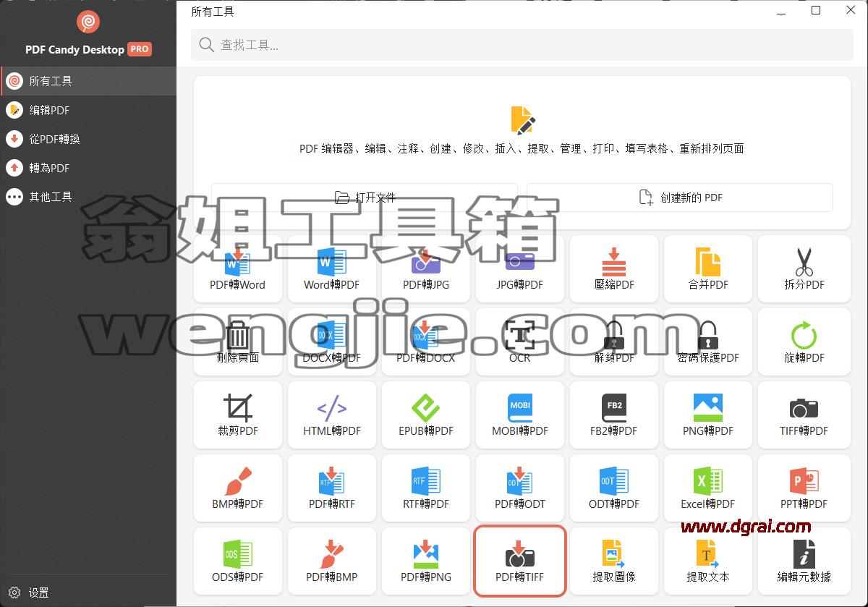Open the FB2轉PDF tool
The image size is (868, 607).
tap(614, 415)
